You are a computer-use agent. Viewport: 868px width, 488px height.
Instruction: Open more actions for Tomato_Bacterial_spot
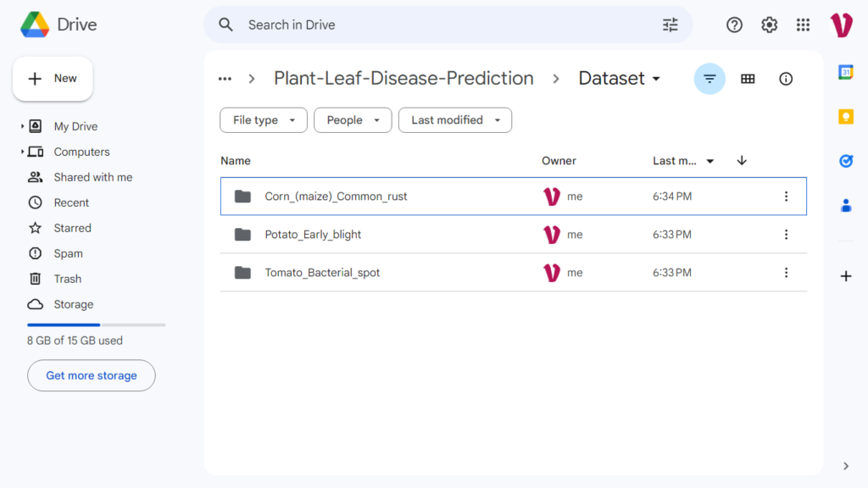tap(786, 273)
